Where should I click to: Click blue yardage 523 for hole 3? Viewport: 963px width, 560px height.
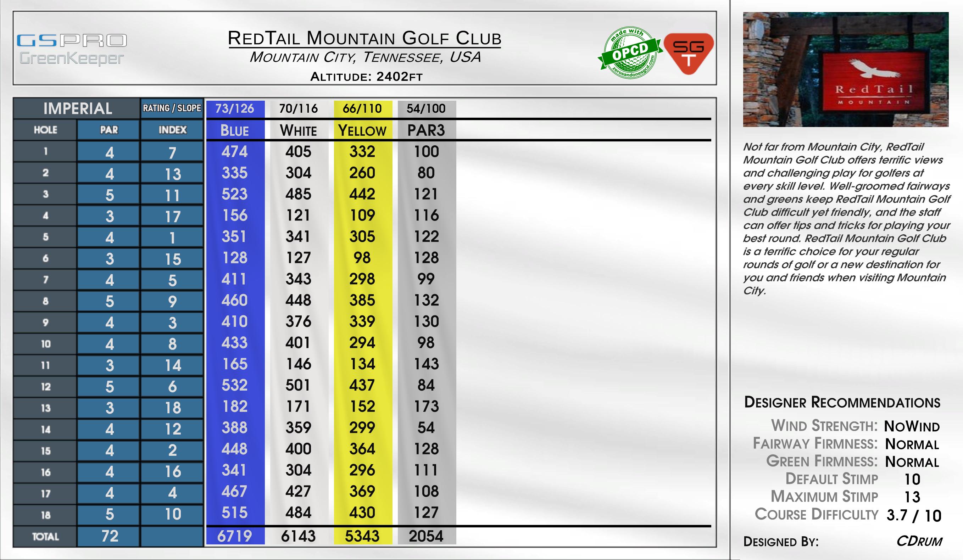point(235,194)
